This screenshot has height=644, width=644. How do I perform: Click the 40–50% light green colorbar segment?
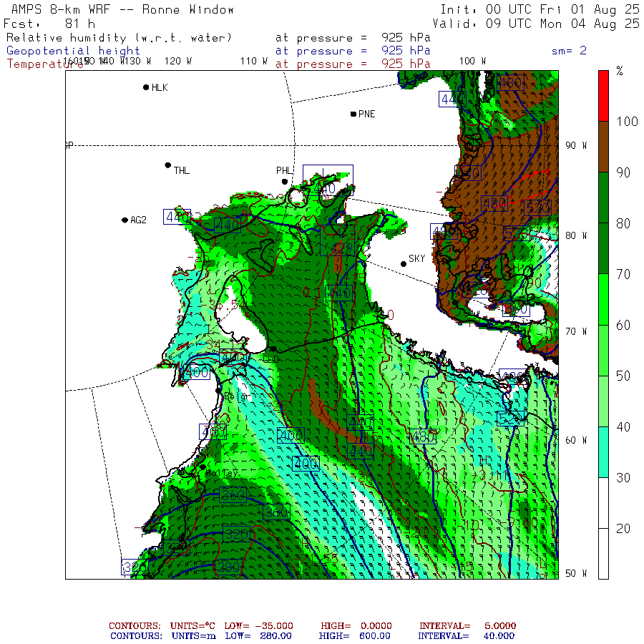tap(603, 401)
